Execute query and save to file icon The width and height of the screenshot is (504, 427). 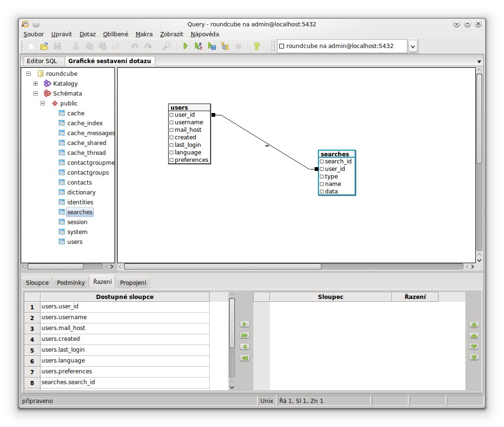pos(211,46)
